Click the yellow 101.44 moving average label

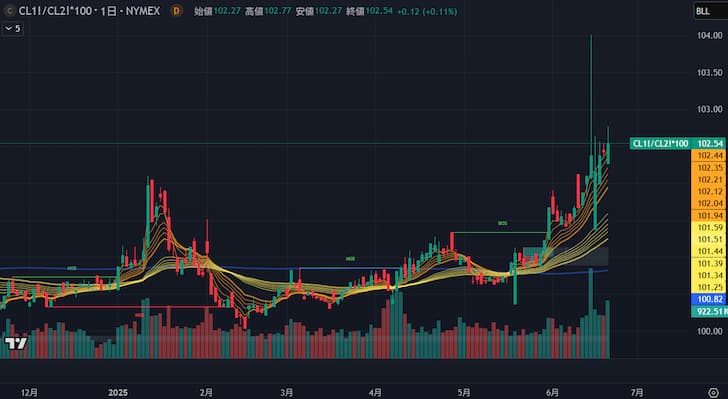point(709,252)
